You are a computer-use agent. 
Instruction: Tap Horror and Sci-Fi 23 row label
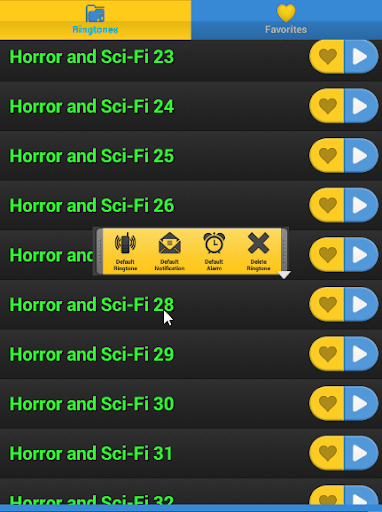92,57
